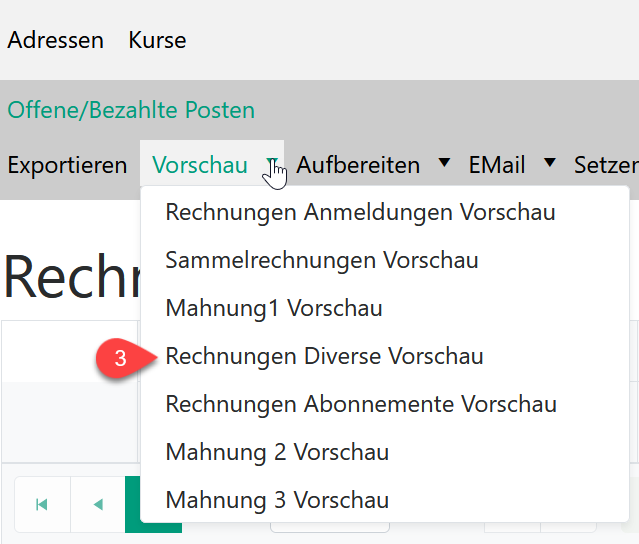
Task: Open the EMail dropdown label
Action: (x=497, y=165)
